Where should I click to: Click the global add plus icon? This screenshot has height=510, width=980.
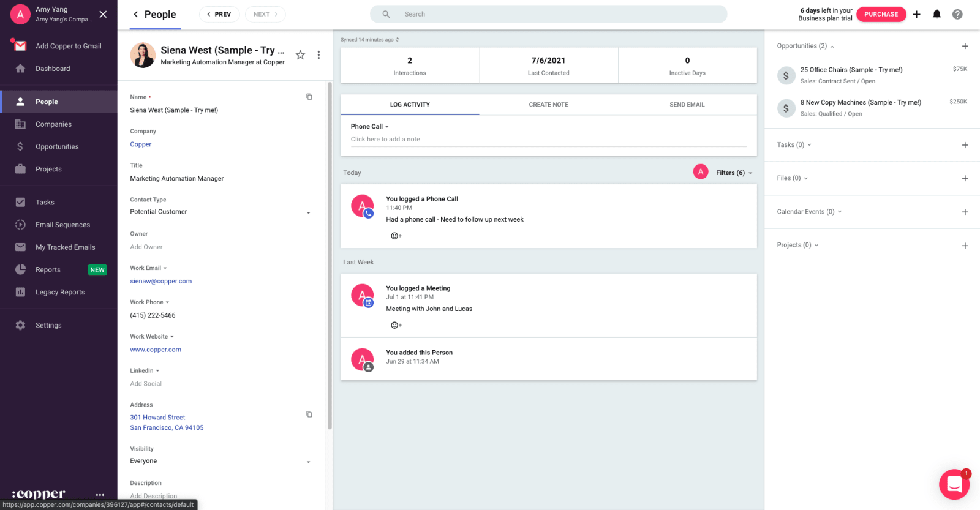coord(917,14)
